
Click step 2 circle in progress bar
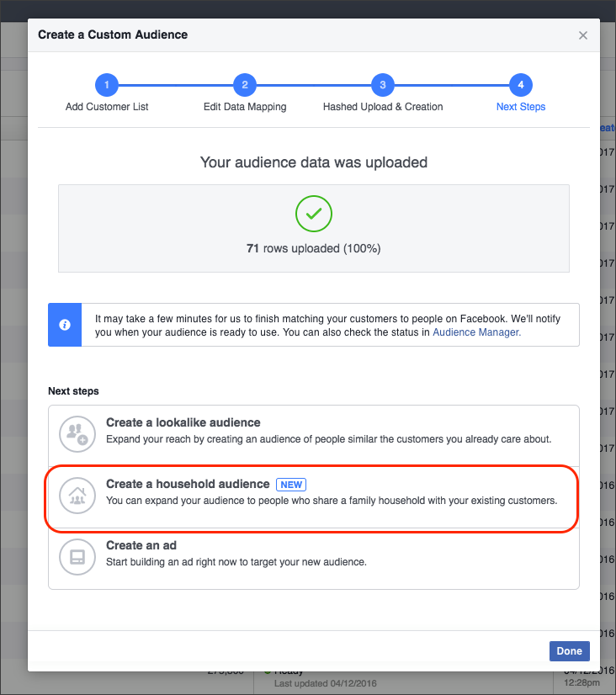coord(245,85)
